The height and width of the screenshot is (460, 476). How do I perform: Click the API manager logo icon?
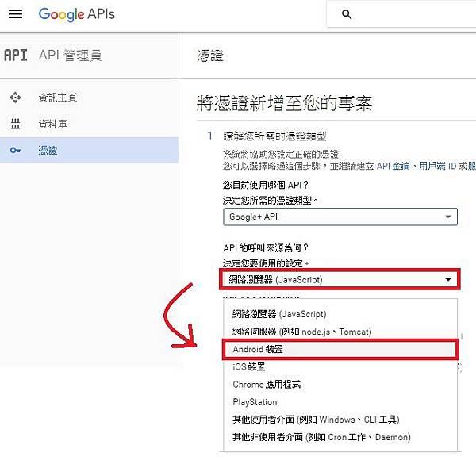(16, 56)
